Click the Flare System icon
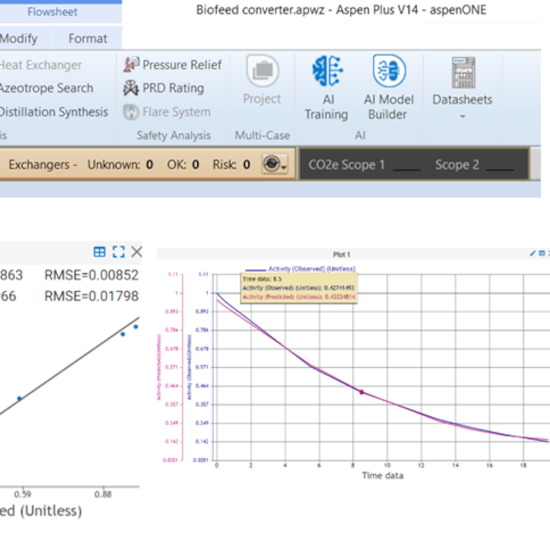The height and width of the screenshot is (550, 550). (x=131, y=112)
